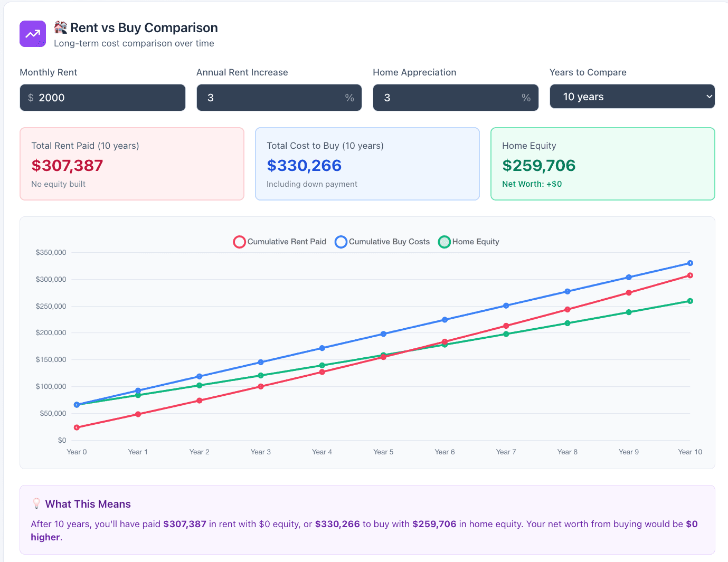Click the Monthly Rent label
The width and height of the screenshot is (728, 562).
coord(49,72)
